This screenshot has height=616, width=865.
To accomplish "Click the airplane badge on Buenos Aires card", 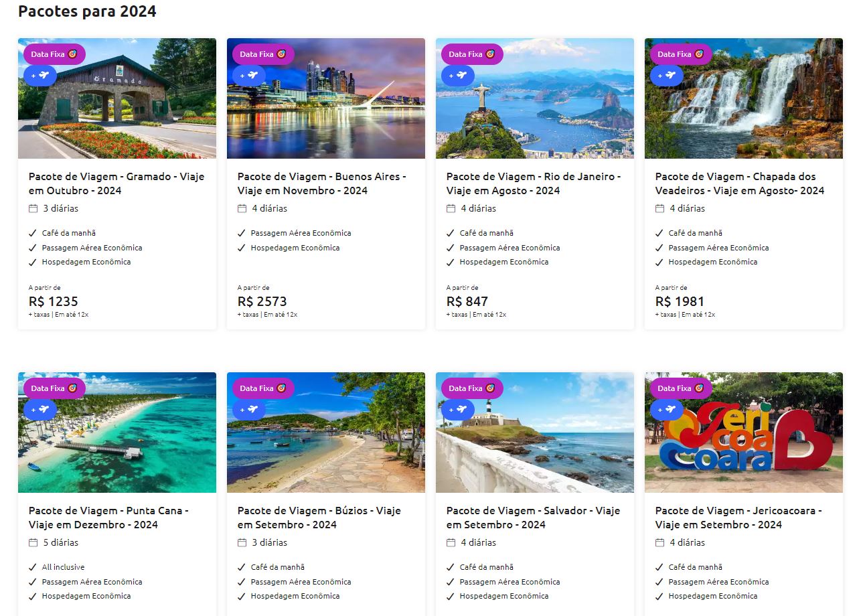I will pos(249,76).
